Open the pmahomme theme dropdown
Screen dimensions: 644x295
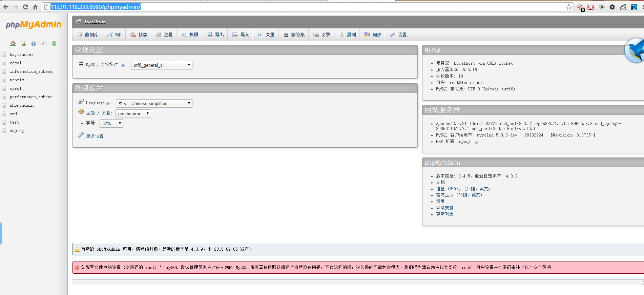pyautogui.click(x=133, y=113)
